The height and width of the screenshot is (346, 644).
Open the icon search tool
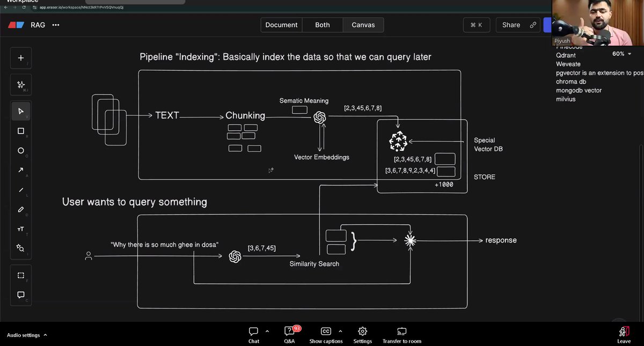21,248
